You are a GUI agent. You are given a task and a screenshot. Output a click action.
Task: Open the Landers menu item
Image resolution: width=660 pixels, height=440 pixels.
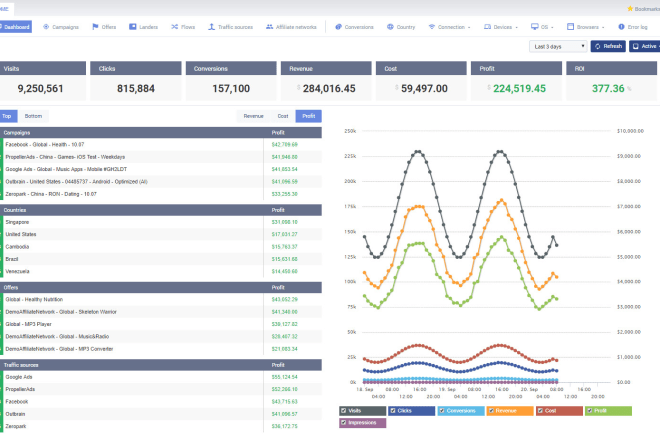point(144,27)
